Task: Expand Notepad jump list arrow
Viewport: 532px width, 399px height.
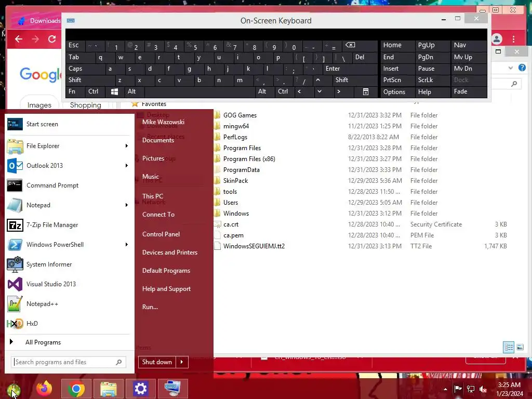Action: coord(127,205)
